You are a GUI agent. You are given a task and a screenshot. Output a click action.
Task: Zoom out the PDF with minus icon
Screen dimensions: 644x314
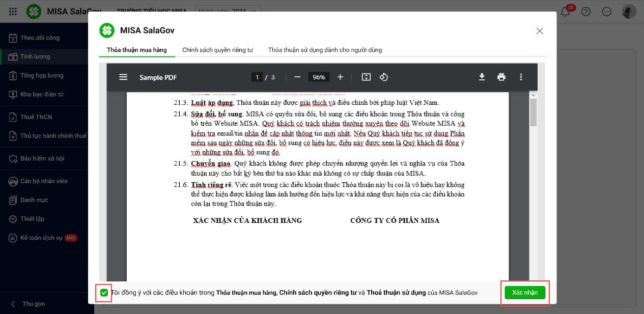coord(297,77)
